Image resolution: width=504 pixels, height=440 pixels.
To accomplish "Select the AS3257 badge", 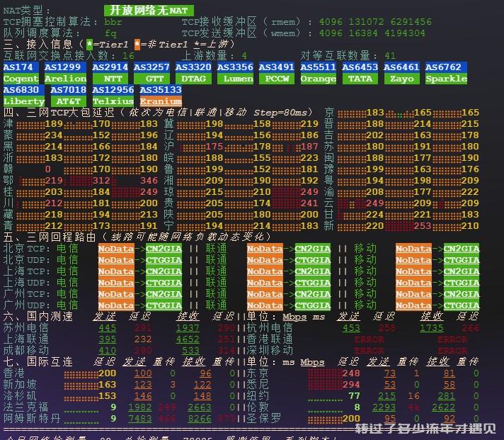I will [151, 67].
